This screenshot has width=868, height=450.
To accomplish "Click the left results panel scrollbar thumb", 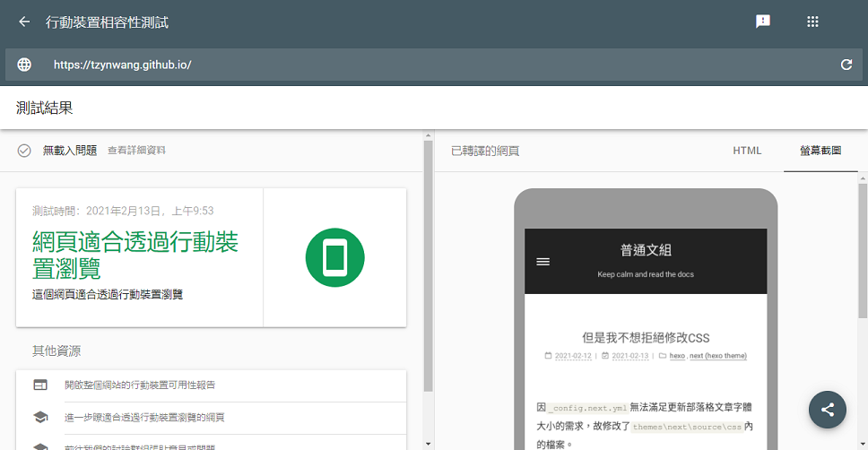I will pos(428,265).
